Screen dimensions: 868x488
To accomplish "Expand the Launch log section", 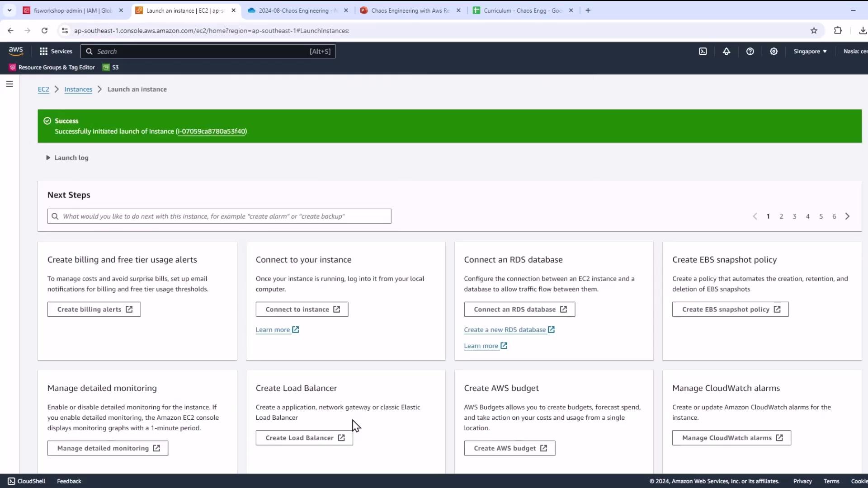I will coord(67,158).
